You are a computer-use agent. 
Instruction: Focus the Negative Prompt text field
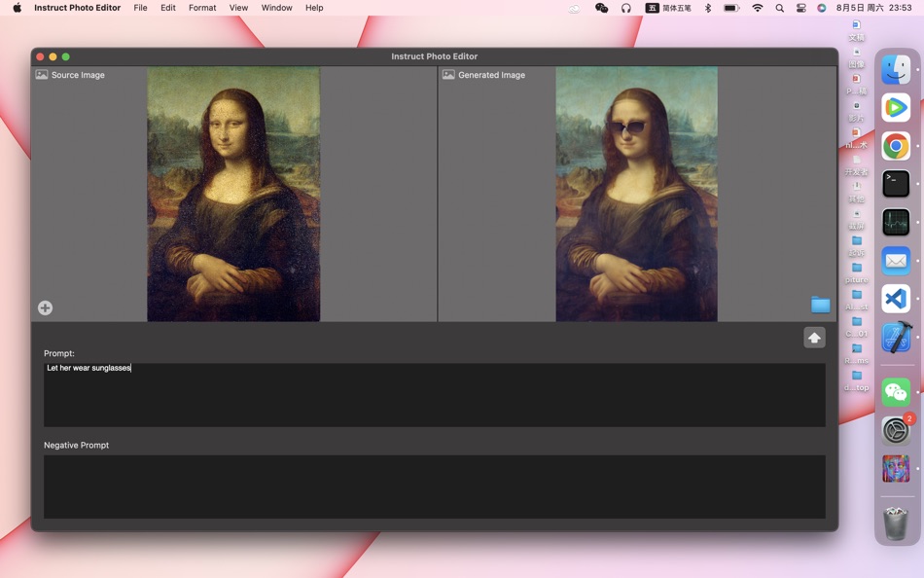(x=435, y=487)
